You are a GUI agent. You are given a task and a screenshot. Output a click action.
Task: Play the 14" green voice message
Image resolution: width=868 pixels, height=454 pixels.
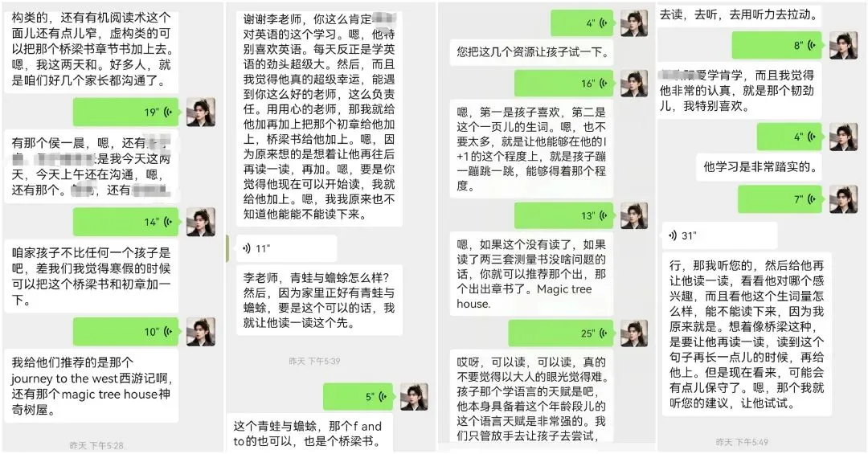click(125, 222)
